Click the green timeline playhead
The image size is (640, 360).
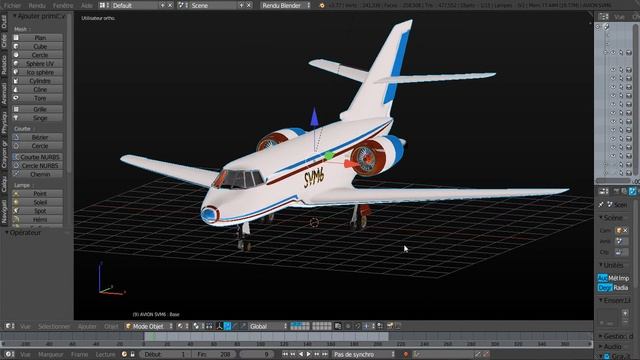tap(152, 336)
